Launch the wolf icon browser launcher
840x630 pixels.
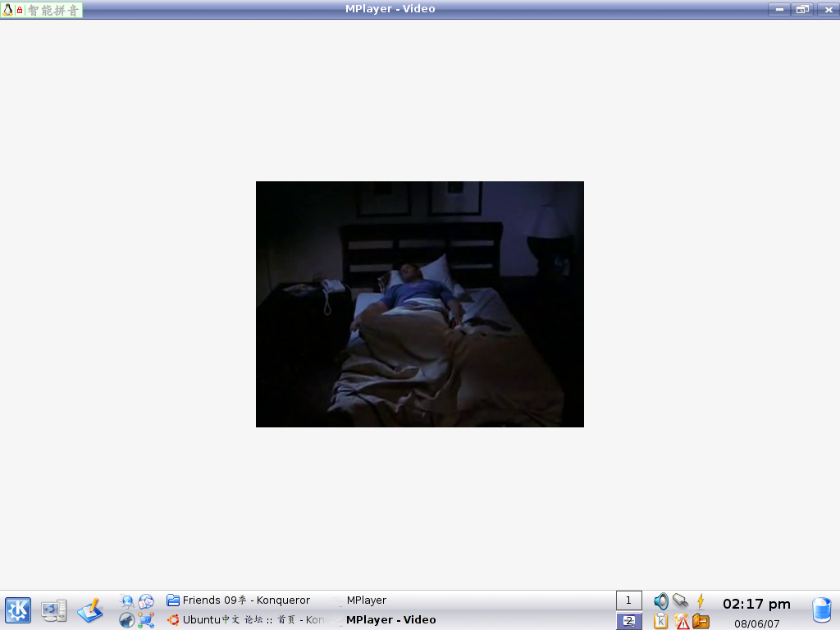point(127,620)
